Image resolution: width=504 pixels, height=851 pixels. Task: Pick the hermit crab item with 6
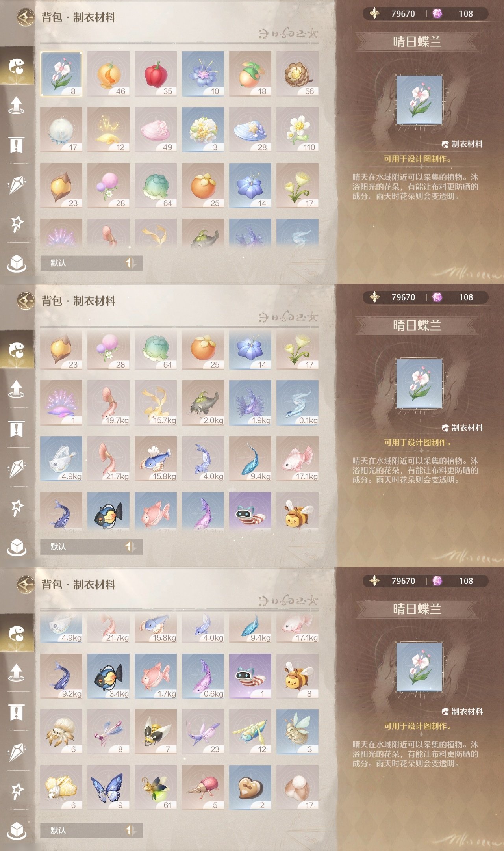[x=61, y=732]
